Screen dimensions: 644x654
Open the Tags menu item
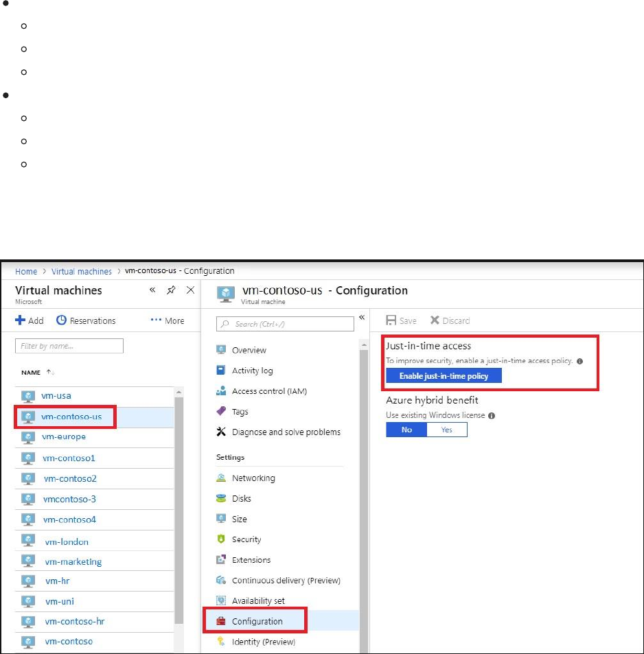[240, 412]
